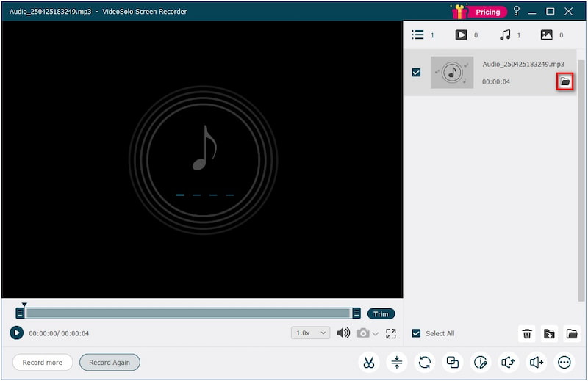
Task: Uncheck the Audio_250425183249.mp3 checkbox
Action: (x=416, y=73)
